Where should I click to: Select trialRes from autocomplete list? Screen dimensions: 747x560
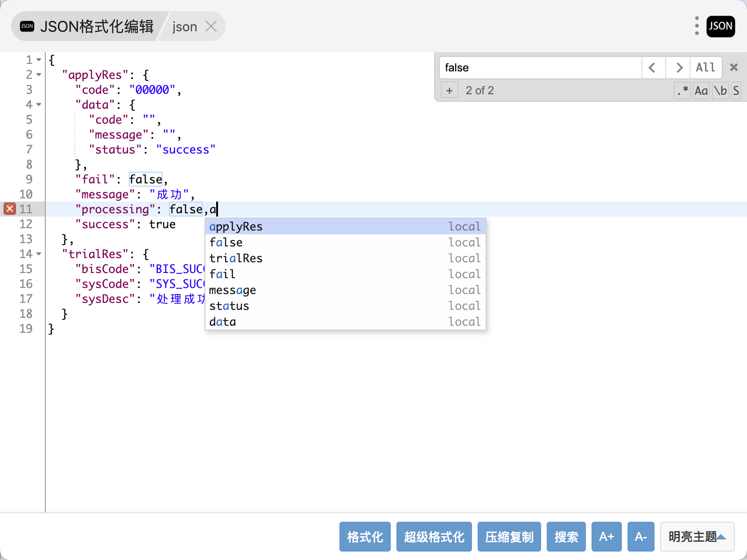(x=236, y=258)
